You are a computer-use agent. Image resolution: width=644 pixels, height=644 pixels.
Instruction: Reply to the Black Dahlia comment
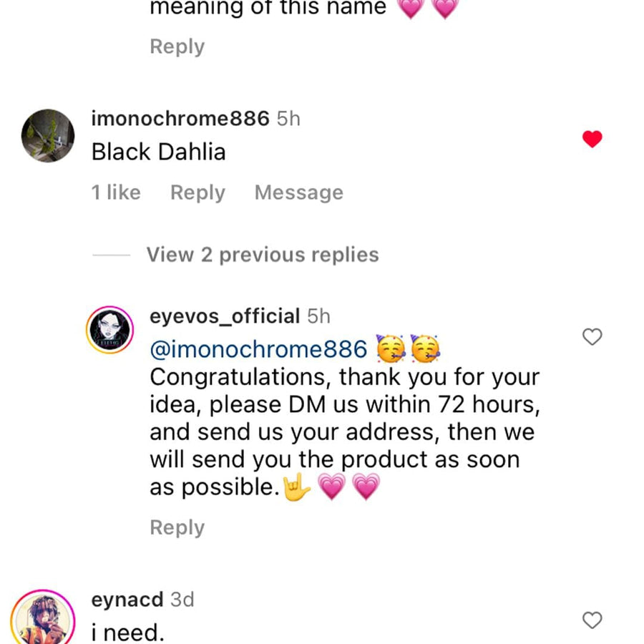197,192
